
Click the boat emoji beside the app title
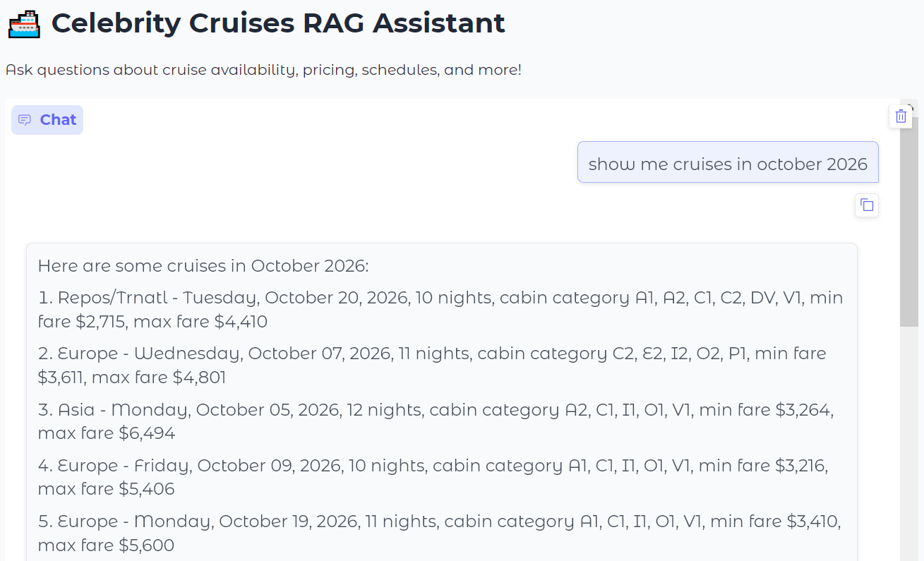(23, 22)
